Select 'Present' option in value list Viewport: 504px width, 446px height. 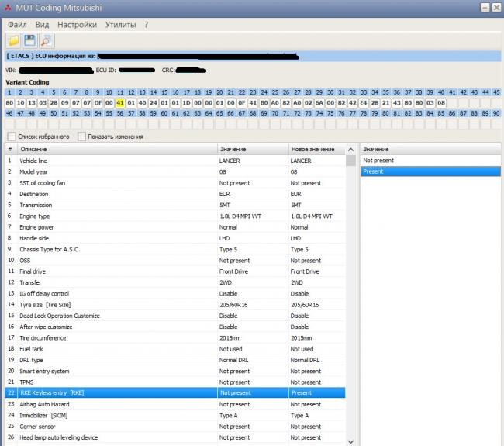(x=373, y=171)
